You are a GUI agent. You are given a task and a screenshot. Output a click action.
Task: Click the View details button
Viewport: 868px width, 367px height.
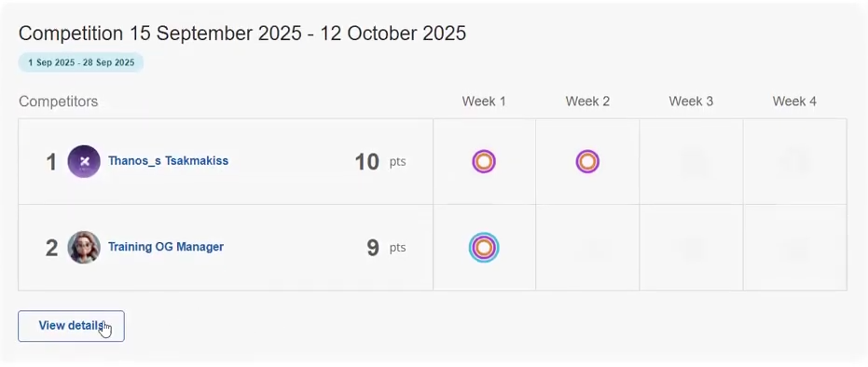71,326
